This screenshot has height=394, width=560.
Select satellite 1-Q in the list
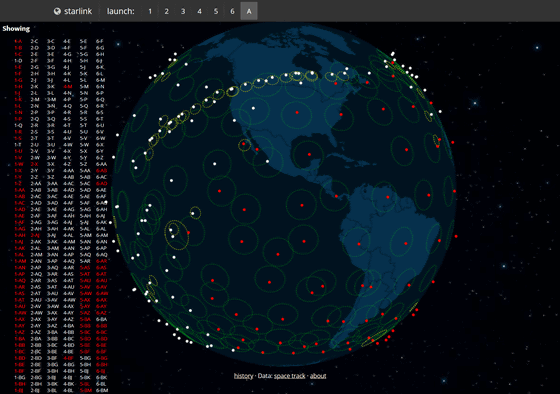tap(18, 125)
